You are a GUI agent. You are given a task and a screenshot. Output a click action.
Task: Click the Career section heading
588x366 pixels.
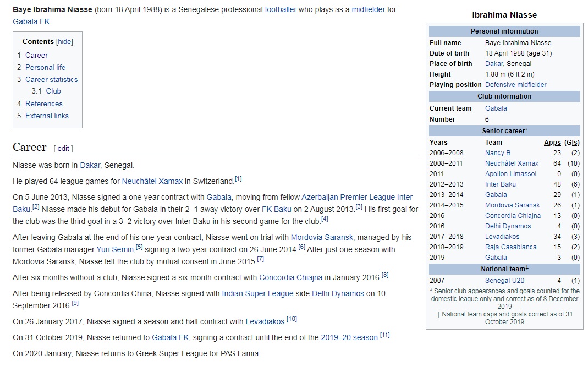coord(30,147)
